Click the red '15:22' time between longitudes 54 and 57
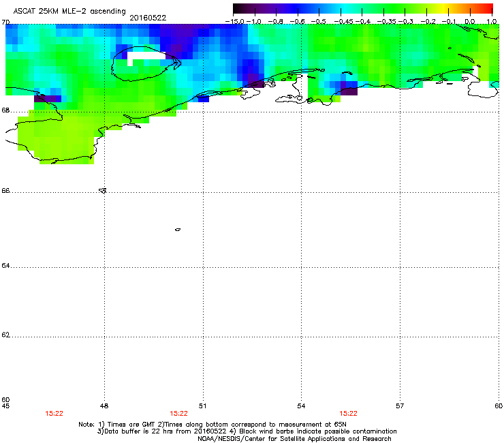 coord(349,414)
